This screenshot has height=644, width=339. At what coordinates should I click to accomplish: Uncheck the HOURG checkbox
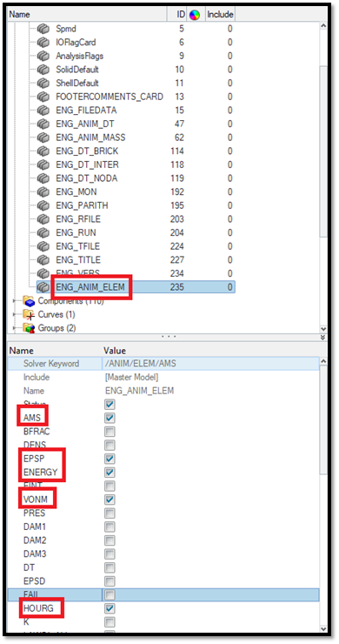pyautogui.click(x=110, y=608)
